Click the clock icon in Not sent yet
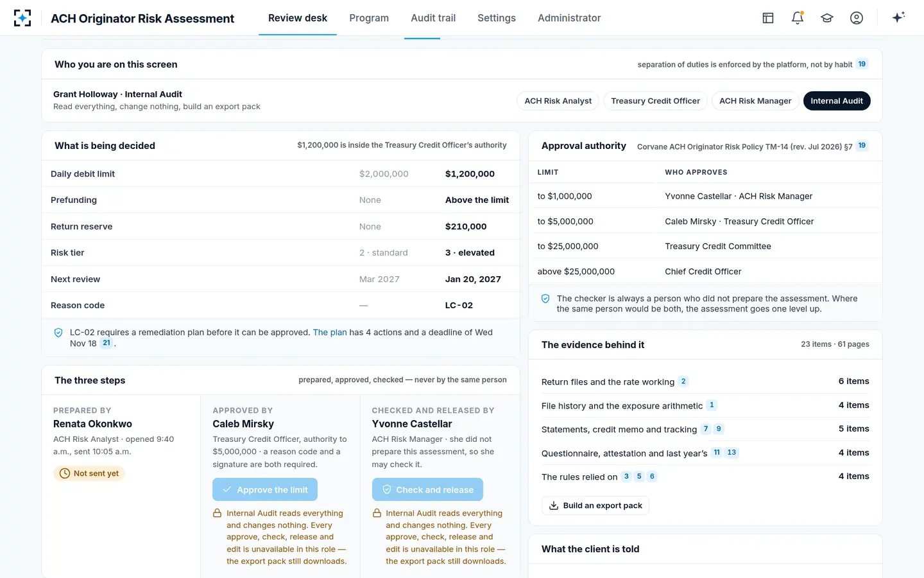The image size is (924, 578). (65, 473)
